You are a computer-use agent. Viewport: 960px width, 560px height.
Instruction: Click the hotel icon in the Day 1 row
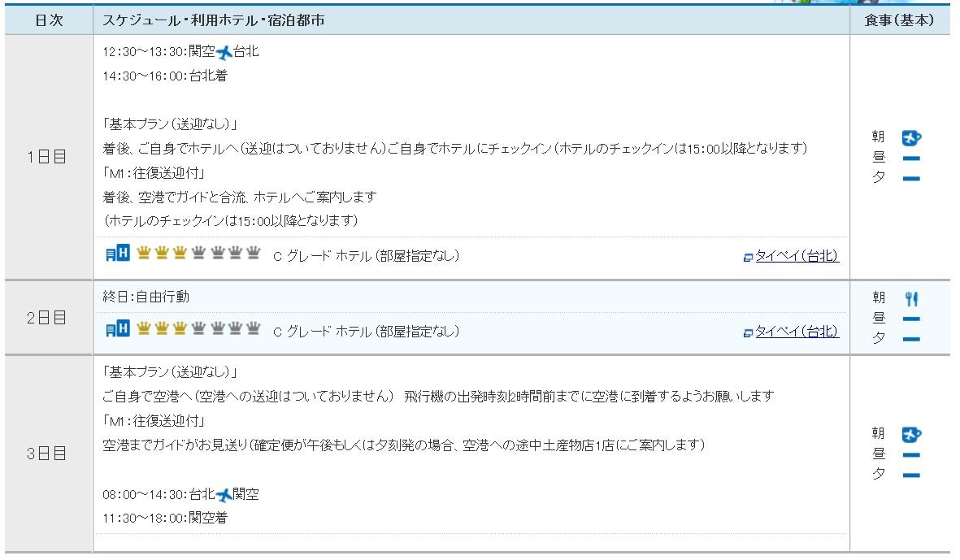click(x=118, y=254)
